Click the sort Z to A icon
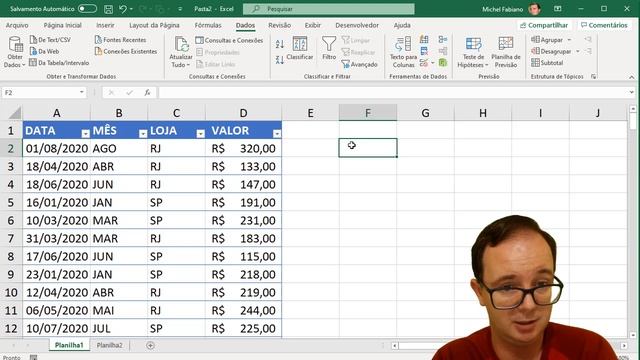Image resolution: width=640 pixels, height=360 pixels. [280, 60]
